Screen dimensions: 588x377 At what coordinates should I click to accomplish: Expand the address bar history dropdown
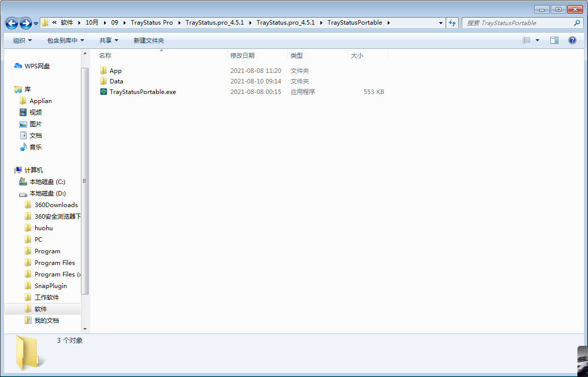pyautogui.click(x=441, y=23)
